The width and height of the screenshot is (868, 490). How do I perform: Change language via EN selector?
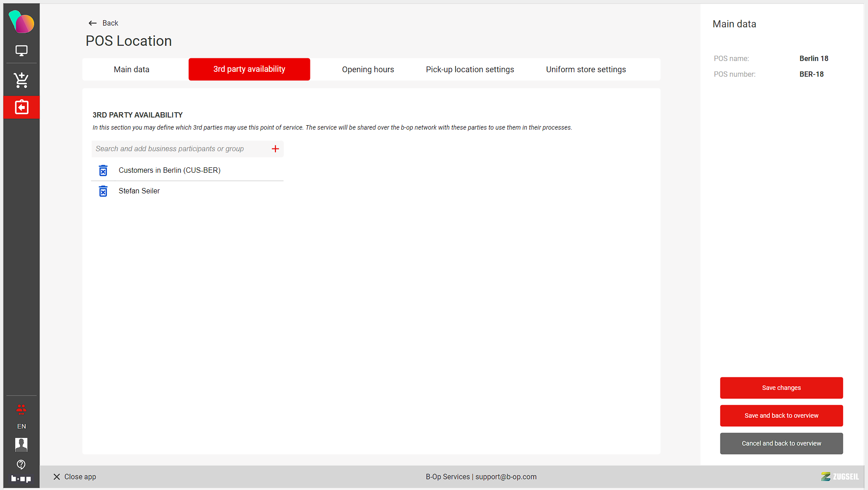[x=21, y=426]
